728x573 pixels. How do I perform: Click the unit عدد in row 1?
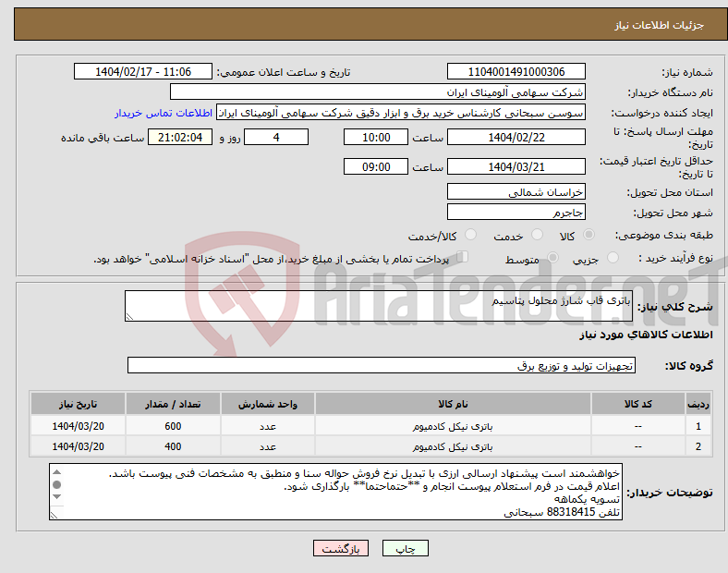tap(267, 426)
